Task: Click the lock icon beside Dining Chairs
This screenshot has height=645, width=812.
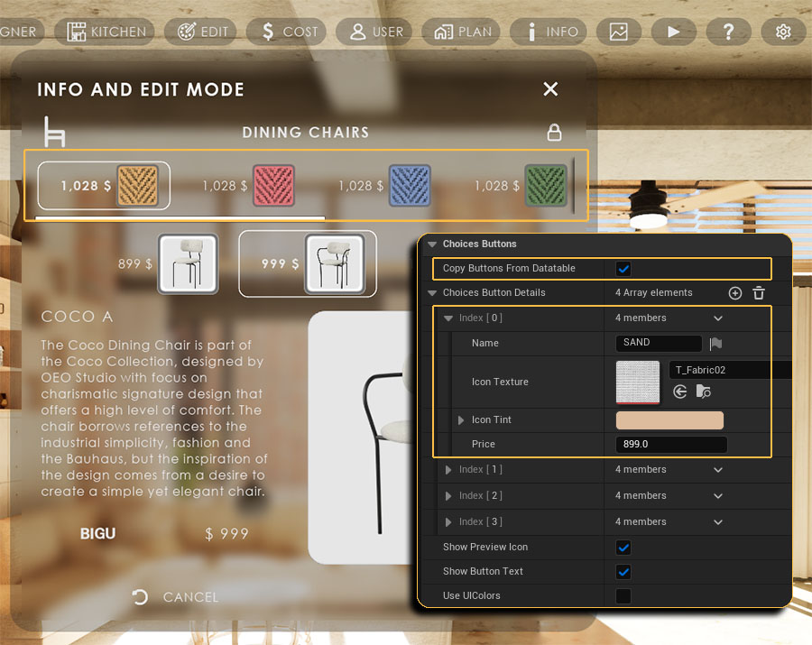Action: [555, 133]
